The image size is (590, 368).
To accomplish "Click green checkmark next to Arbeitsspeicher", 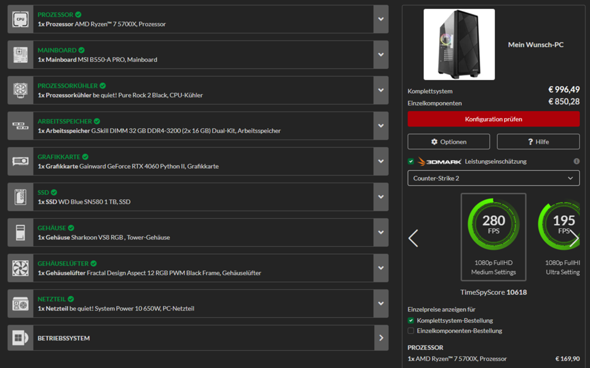I will pyautogui.click(x=97, y=121).
